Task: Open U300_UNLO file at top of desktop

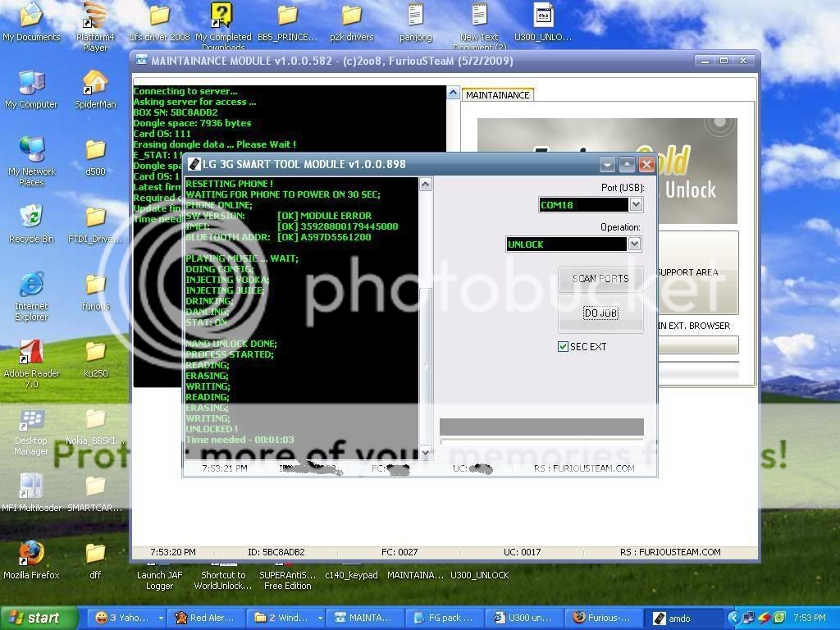Action: coord(543,22)
